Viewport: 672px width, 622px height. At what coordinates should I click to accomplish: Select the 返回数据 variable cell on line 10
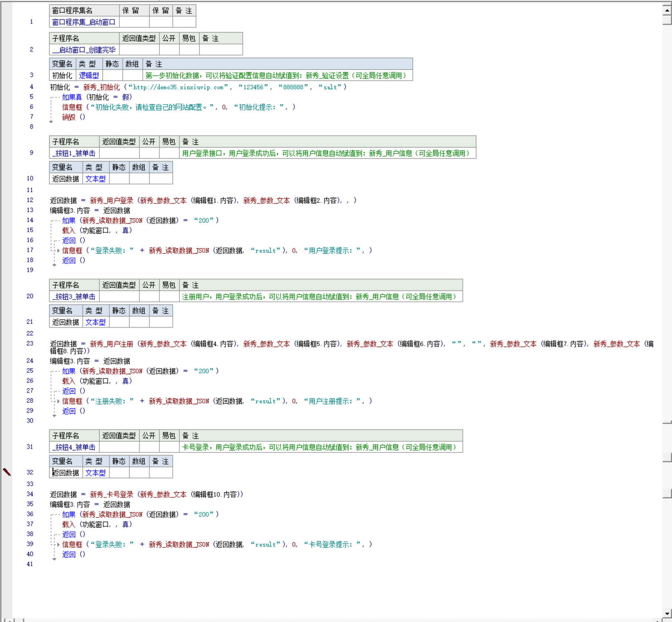(x=66, y=179)
